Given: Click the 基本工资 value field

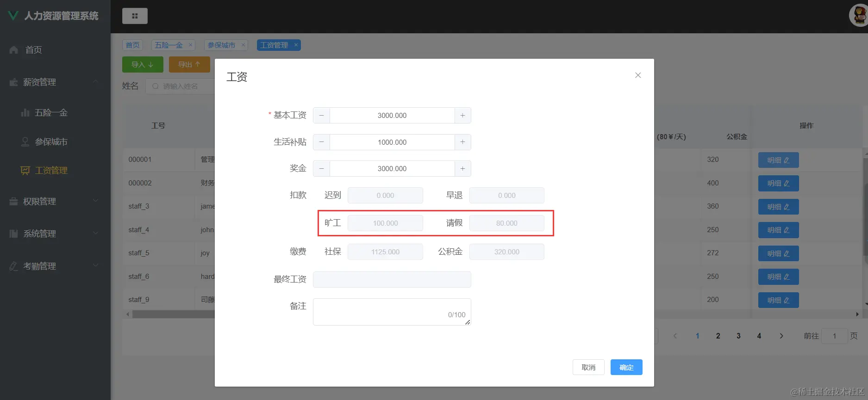Looking at the screenshot, I should [392, 116].
